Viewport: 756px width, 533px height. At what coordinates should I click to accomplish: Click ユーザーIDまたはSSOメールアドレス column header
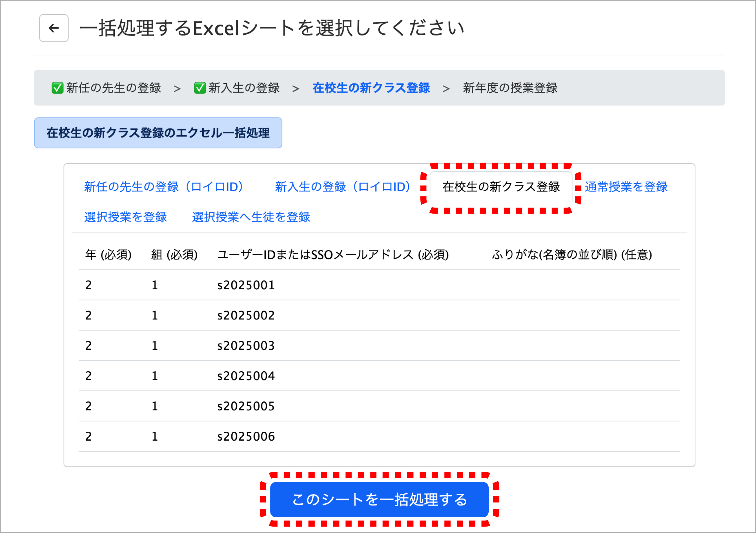(x=332, y=254)
